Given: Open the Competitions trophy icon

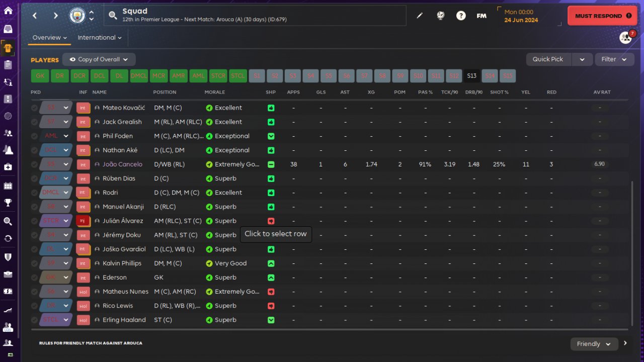Looking at the screenshot, I should (8, 203).
